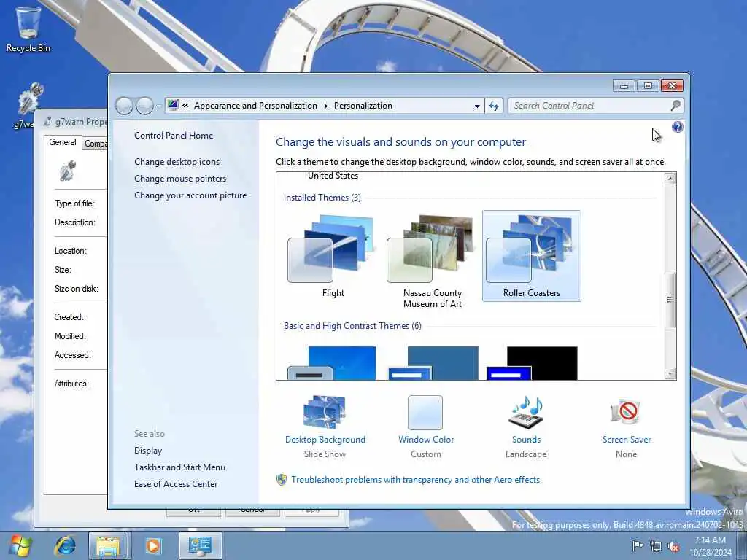
Task: Go to Control Panel Home
Action: [x=174, y=136]
